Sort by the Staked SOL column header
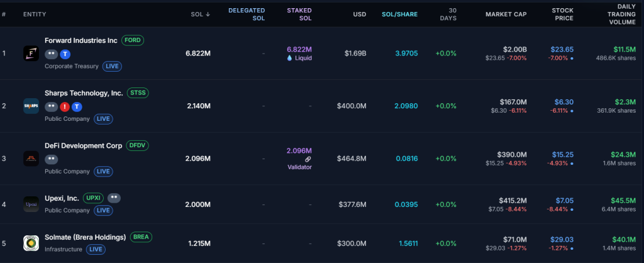Screen dimensions: 644x263 299,14
